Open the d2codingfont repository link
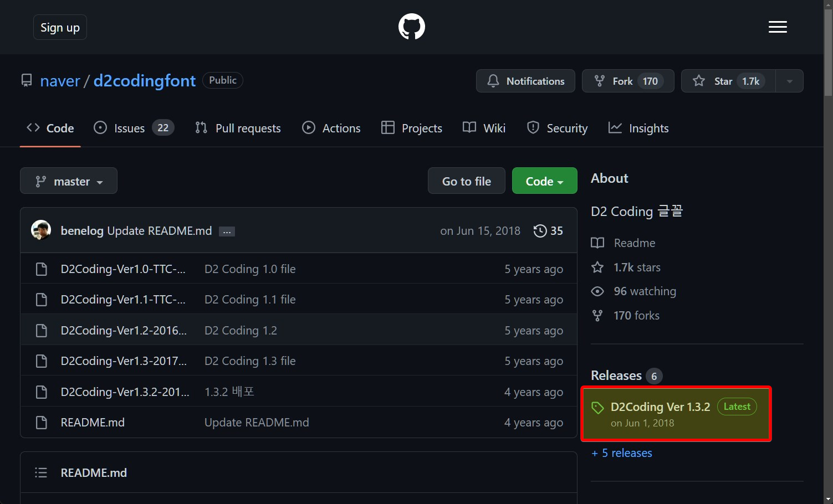 (145, 81)
